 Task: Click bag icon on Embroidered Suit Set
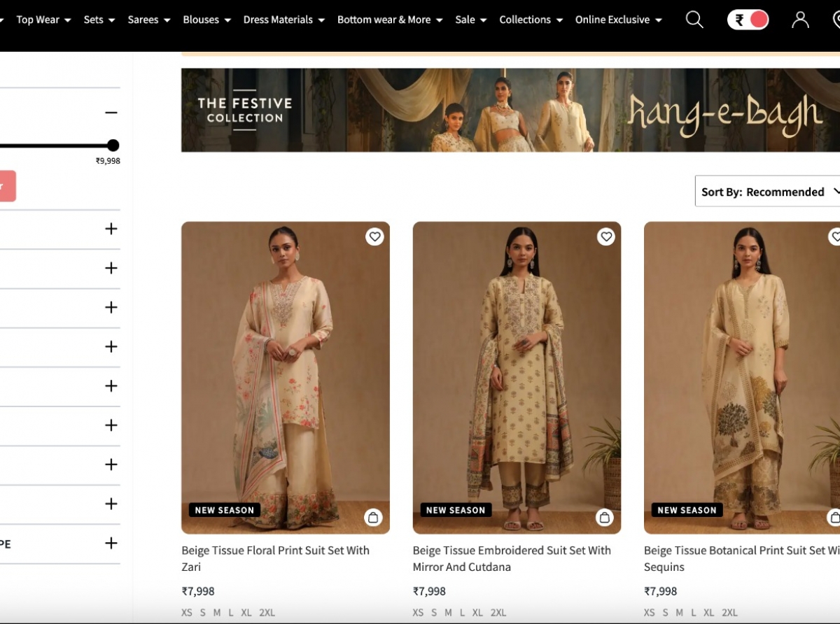pyautogui.click(x=604, y=518)
